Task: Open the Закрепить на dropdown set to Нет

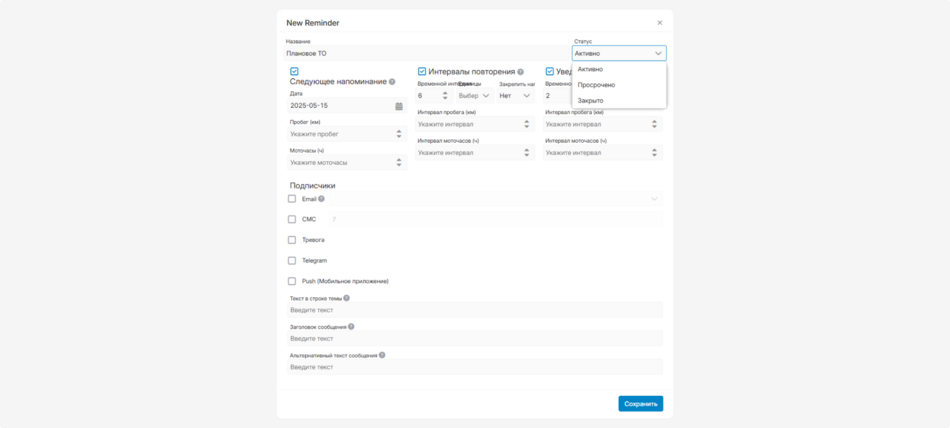Action: [x=515, y=96]
